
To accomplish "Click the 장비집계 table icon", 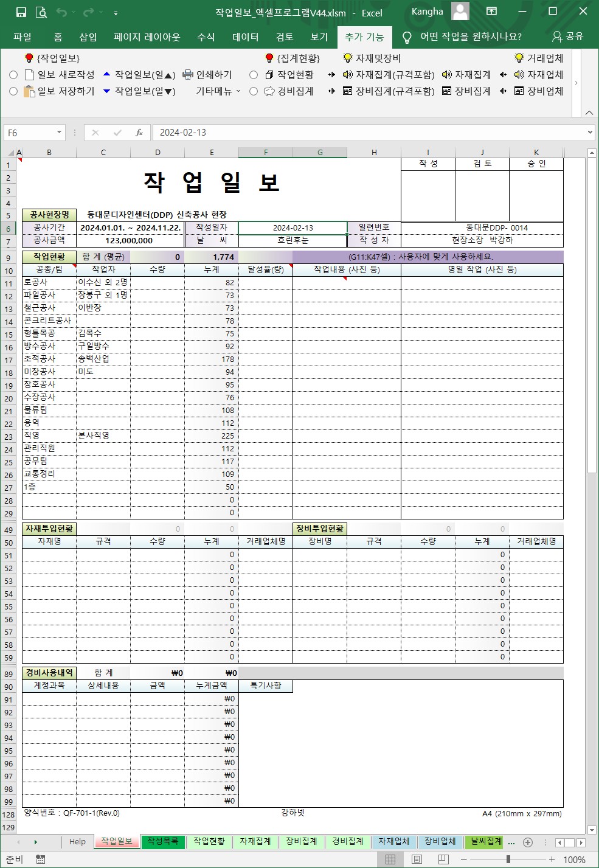I will pos(447,91).
